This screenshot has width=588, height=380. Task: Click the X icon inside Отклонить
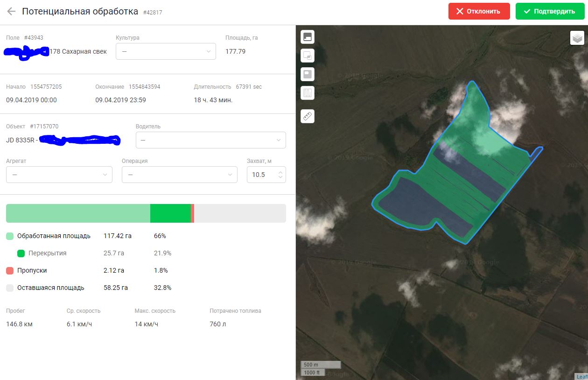pos(460,12)
